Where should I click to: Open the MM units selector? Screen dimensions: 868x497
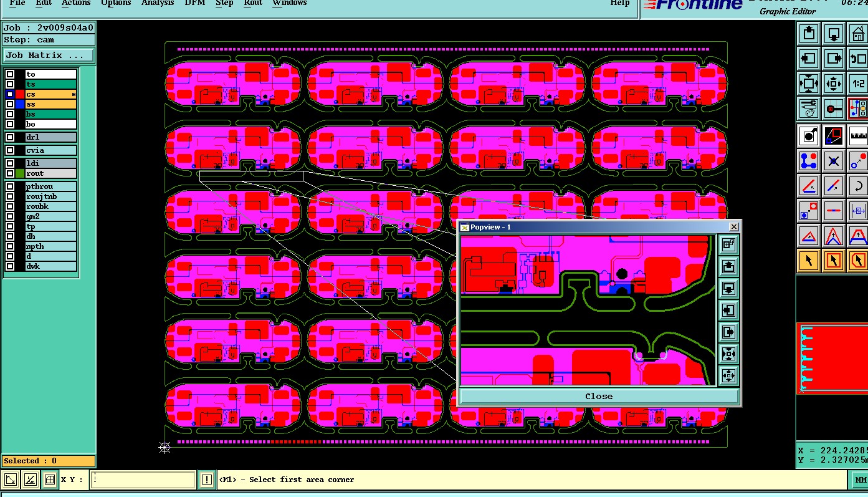click(x=860, y=480)
